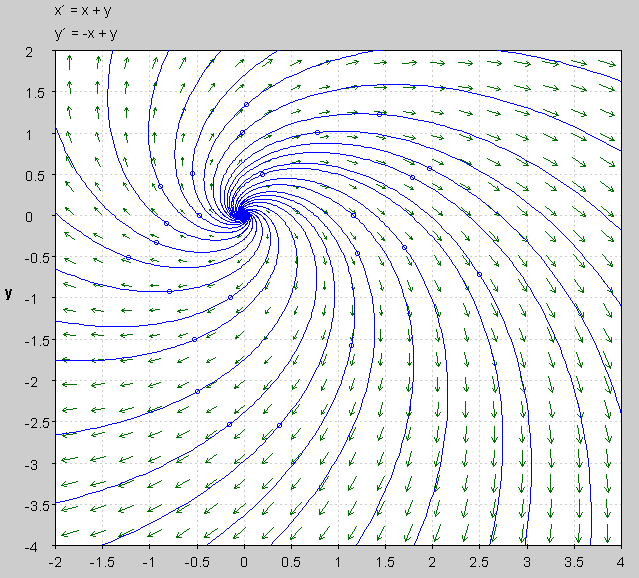Click the -3.5 tick label
The image size is (639, 578).
point(37,506)
